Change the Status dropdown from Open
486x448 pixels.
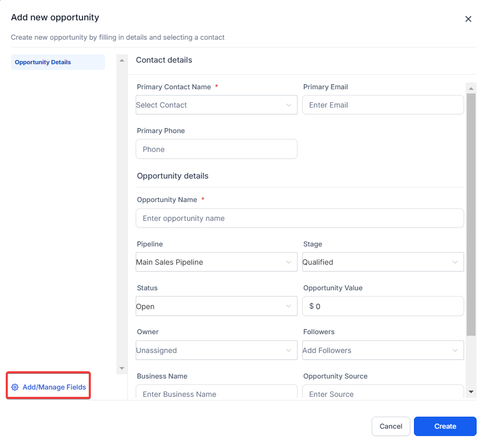[x=216, y=306]
